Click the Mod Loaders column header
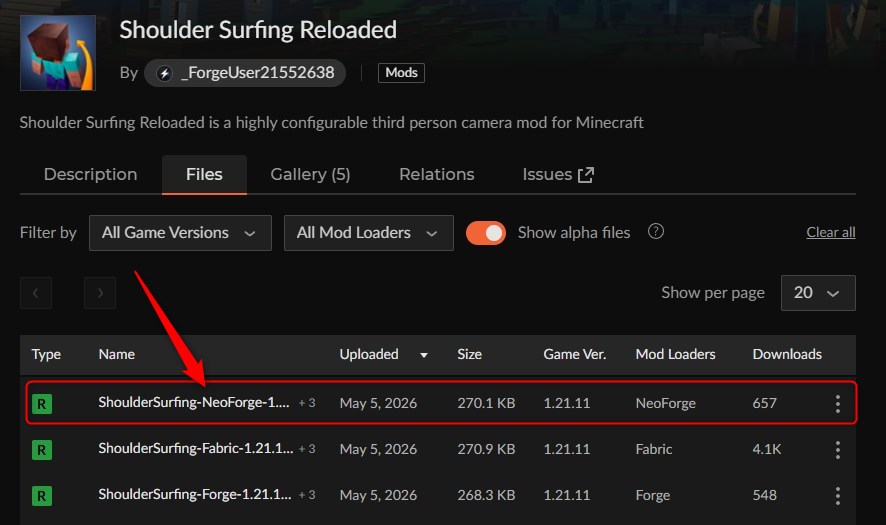 [x=675, y=354]
